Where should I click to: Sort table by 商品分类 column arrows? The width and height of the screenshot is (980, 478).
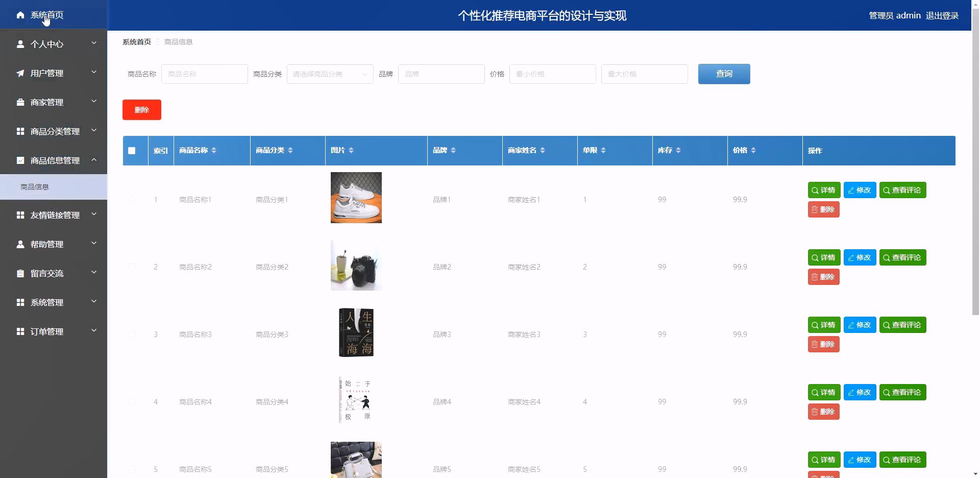(290, 150)
